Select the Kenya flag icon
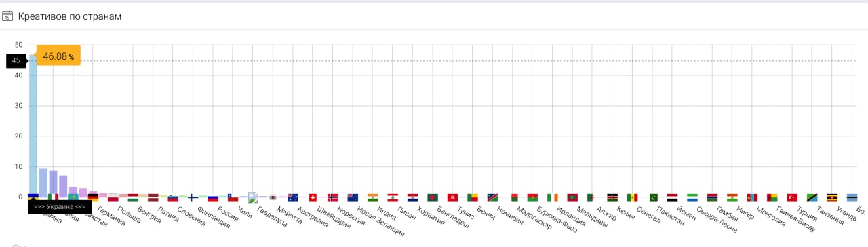 pyautogui.click(x=612, y=197)
